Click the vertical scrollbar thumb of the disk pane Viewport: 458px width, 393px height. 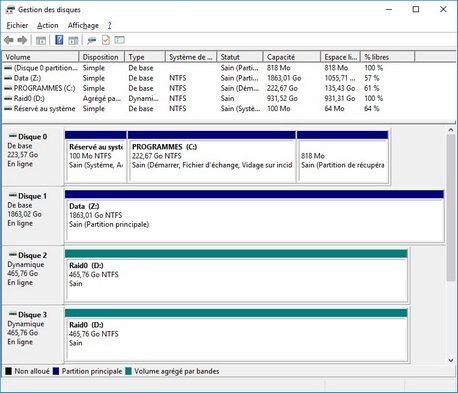451,208
